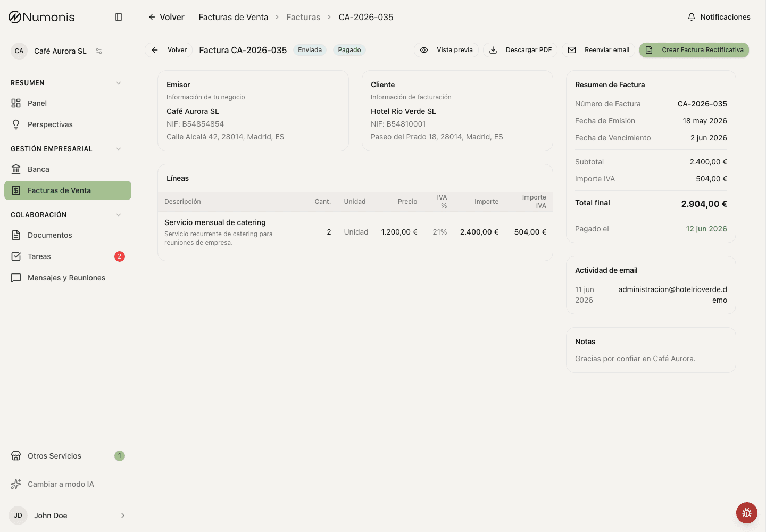766x532 pixels.
Task: Toggle the sidebar collapse icon
Action: [119, 17]
